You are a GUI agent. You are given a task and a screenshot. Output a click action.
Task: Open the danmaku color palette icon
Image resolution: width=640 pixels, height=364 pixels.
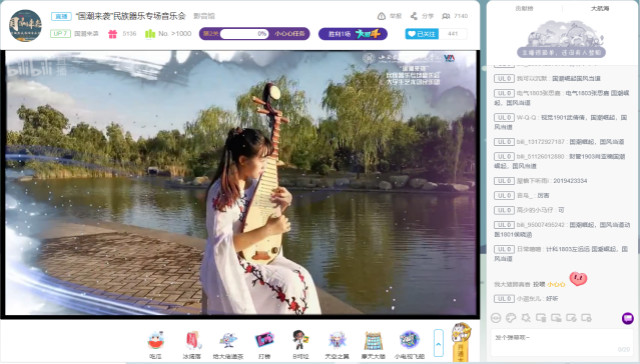click(x=511, y=317)
